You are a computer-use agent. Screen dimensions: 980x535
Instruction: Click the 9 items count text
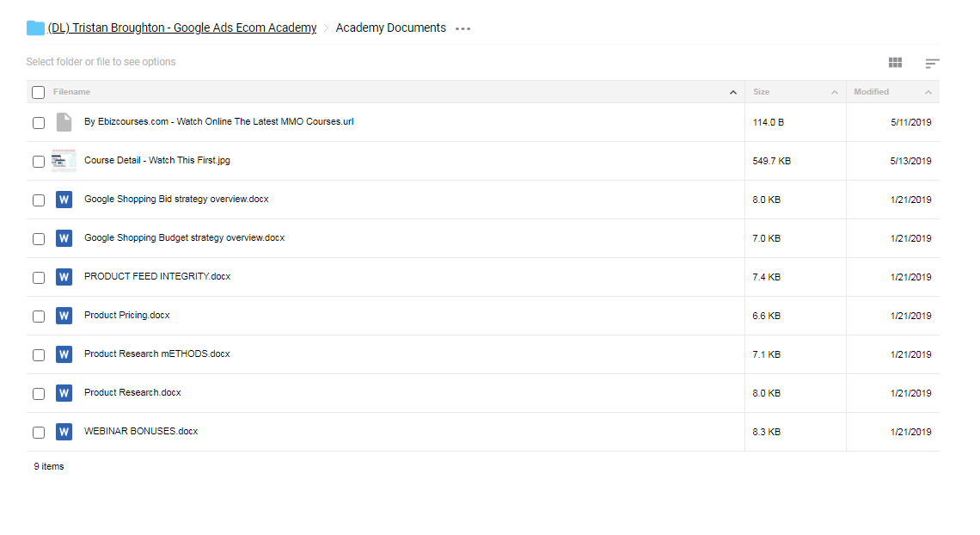pos(49,467)
